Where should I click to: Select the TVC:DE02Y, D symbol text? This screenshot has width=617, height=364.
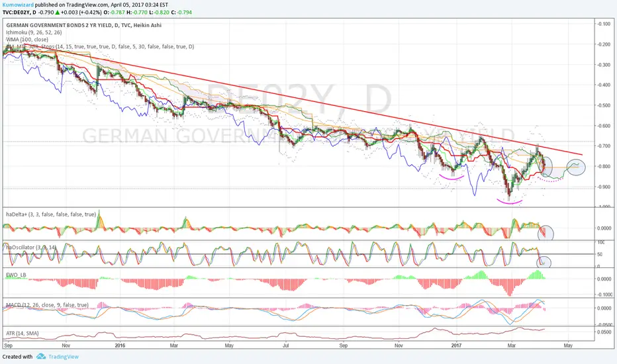19,12
